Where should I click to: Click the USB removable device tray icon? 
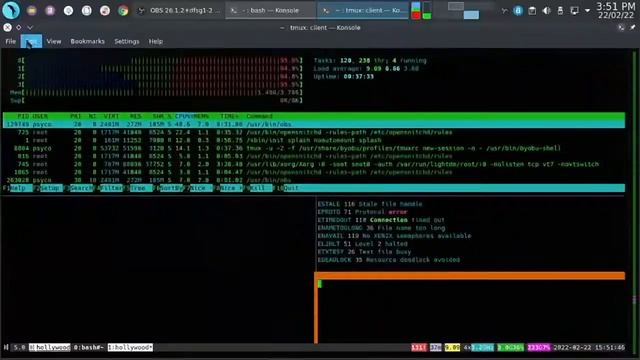(560, 11)
